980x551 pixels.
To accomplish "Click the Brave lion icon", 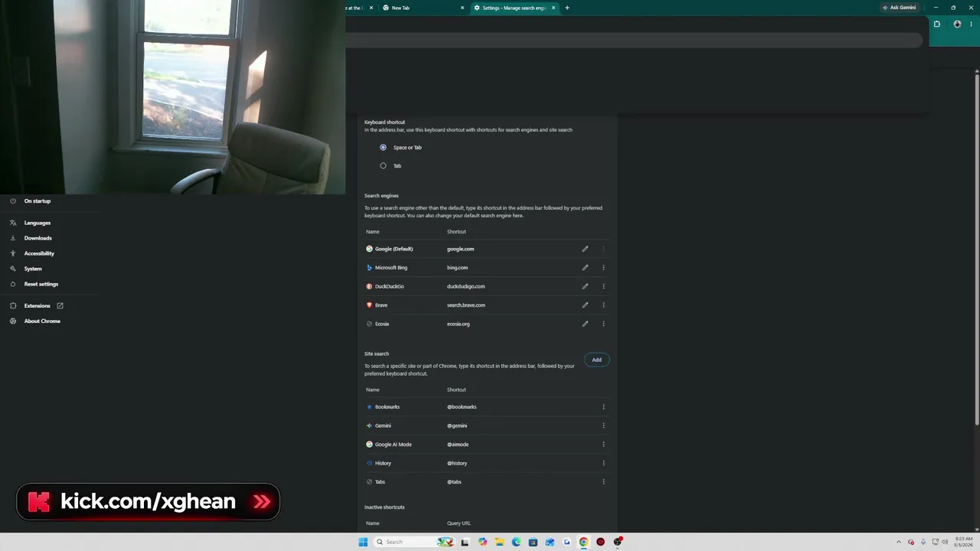I will [369, 305].
